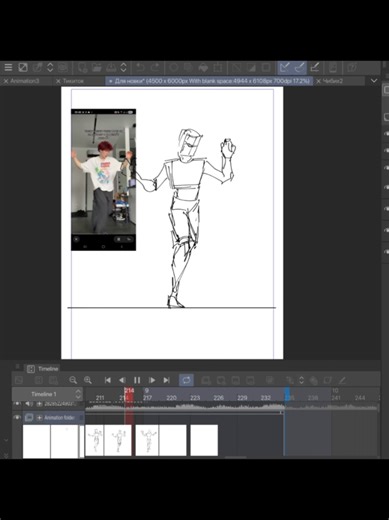Toggle show selection border square icon
This screenshot has width=389, height=520.
266,68
